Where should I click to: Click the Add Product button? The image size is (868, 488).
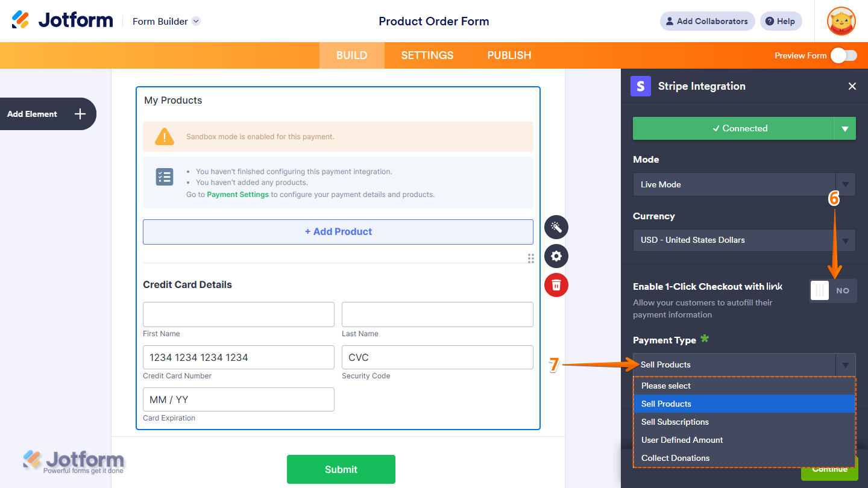click(x=338, y=231)
